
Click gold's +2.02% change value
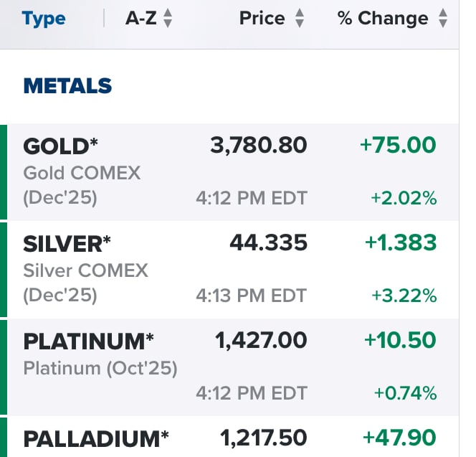(x=404, y=198)
